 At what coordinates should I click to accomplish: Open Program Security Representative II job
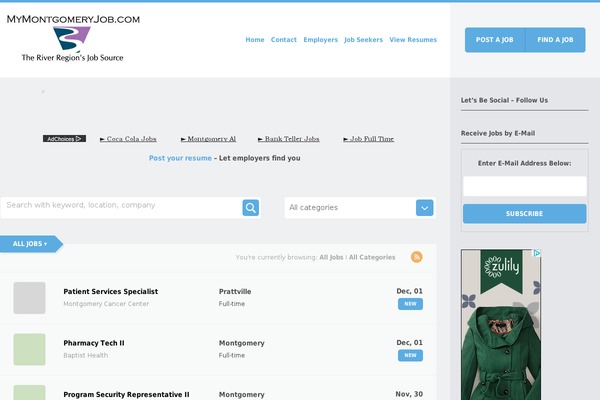click(126, 395)
